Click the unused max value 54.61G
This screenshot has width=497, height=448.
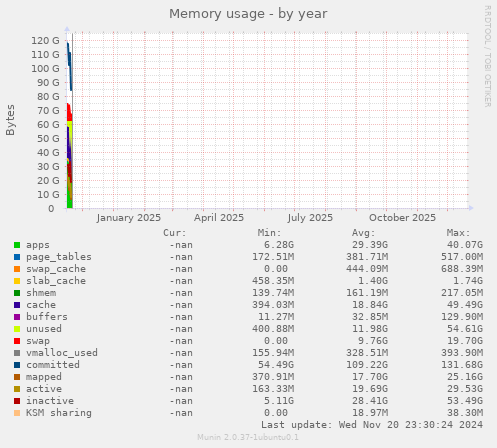465,329
